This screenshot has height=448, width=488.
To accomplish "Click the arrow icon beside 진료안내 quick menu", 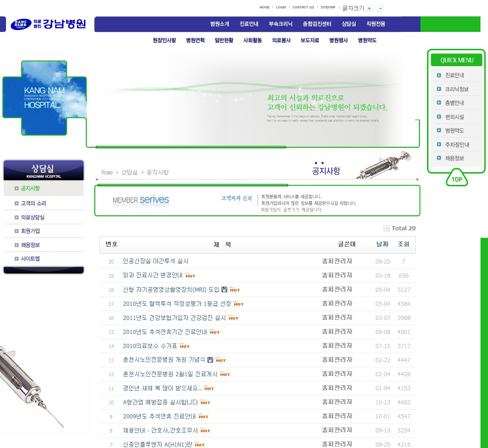I will [x=439, y=75].
